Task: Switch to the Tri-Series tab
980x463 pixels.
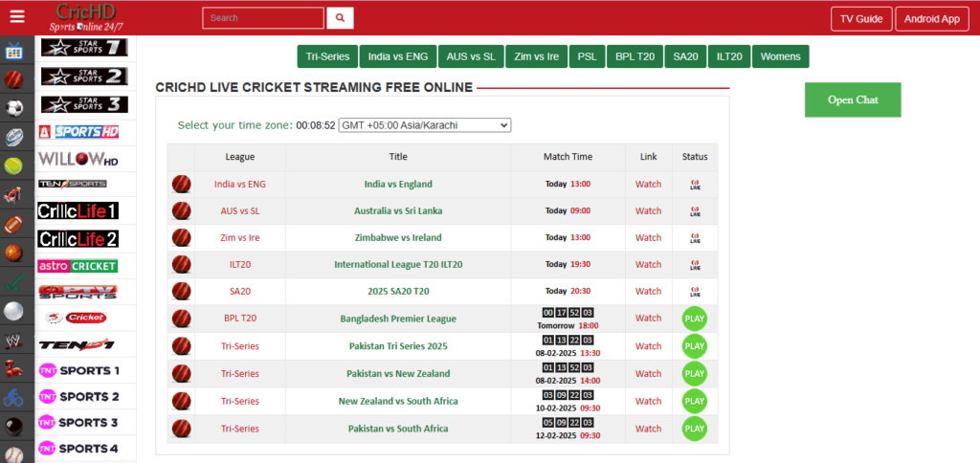Action: 327,56
